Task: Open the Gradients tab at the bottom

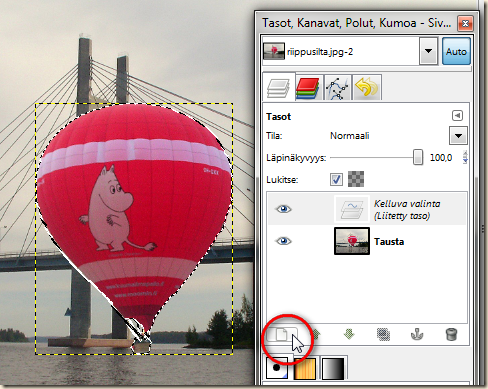Action: click(x=333, y=368)
